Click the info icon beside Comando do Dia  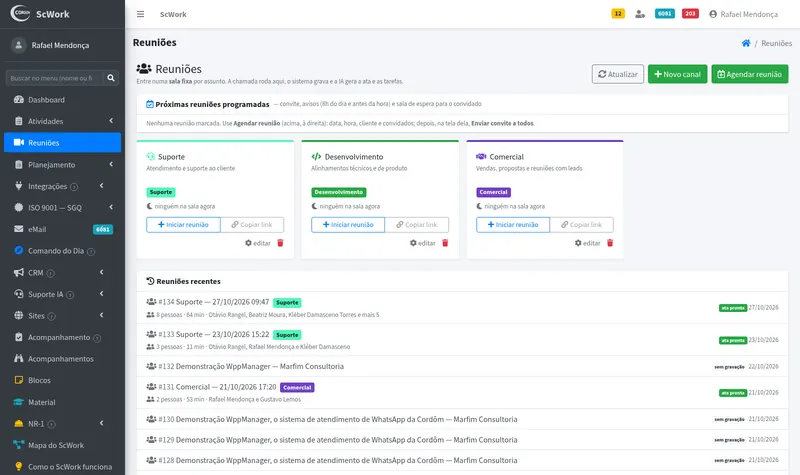91,252
